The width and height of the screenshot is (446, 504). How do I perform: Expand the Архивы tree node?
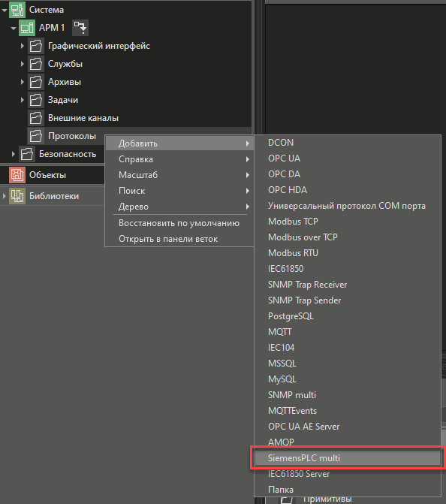coord(22,82)
